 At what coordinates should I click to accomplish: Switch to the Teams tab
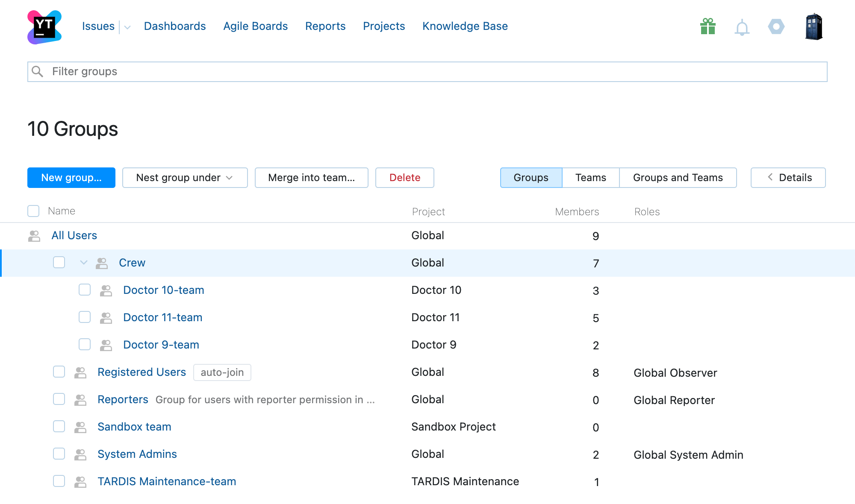click(x=590, y=178)
